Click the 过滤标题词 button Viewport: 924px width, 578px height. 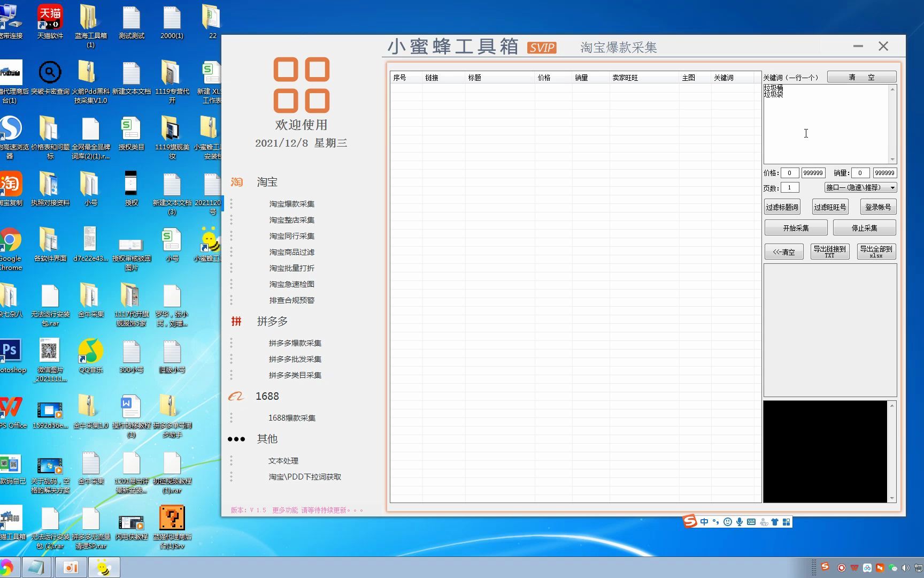(782, 207)
